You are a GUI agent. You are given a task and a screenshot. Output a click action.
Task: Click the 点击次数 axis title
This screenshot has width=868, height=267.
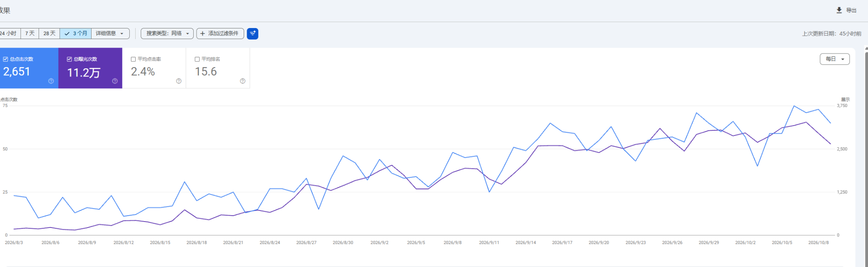(x=9, y=100)
